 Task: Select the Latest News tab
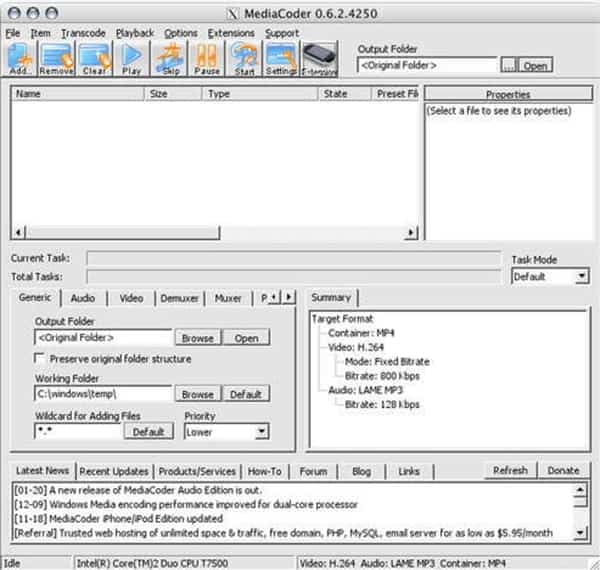pos(42,471)
